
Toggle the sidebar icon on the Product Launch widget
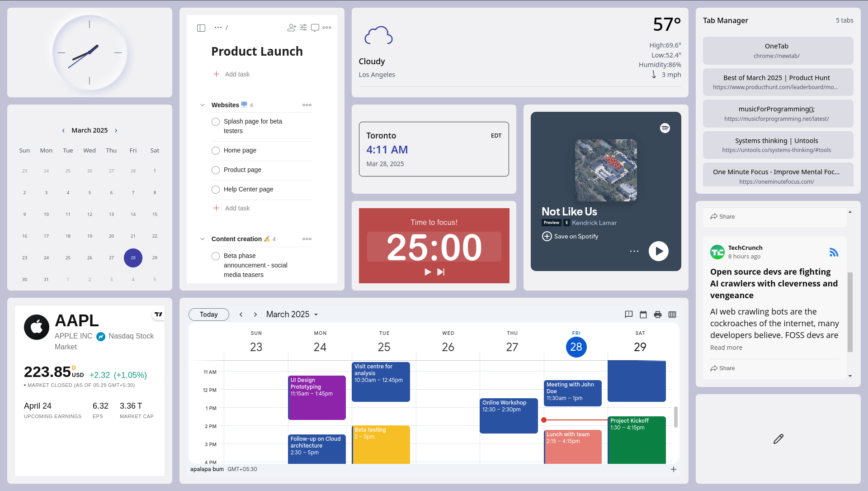point(201,28)
